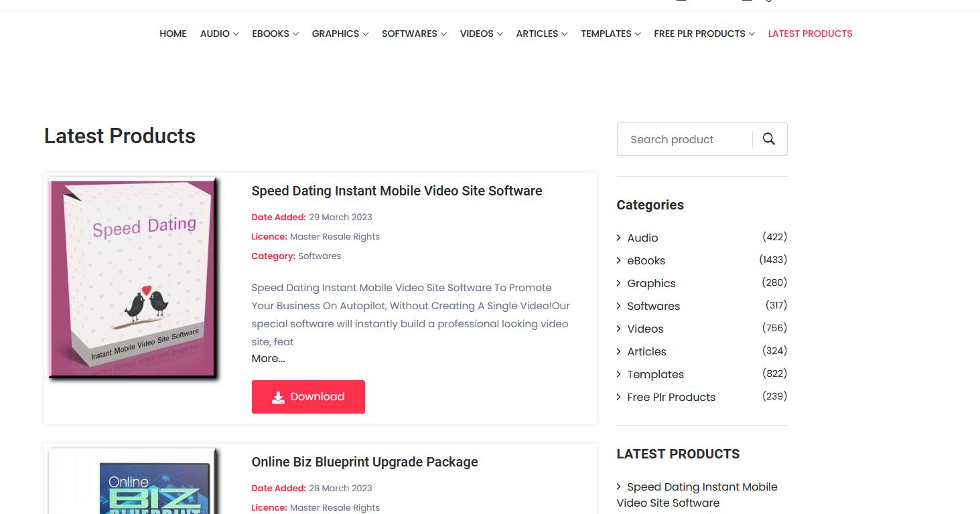Open the Softwares category link

click(653, 306)
